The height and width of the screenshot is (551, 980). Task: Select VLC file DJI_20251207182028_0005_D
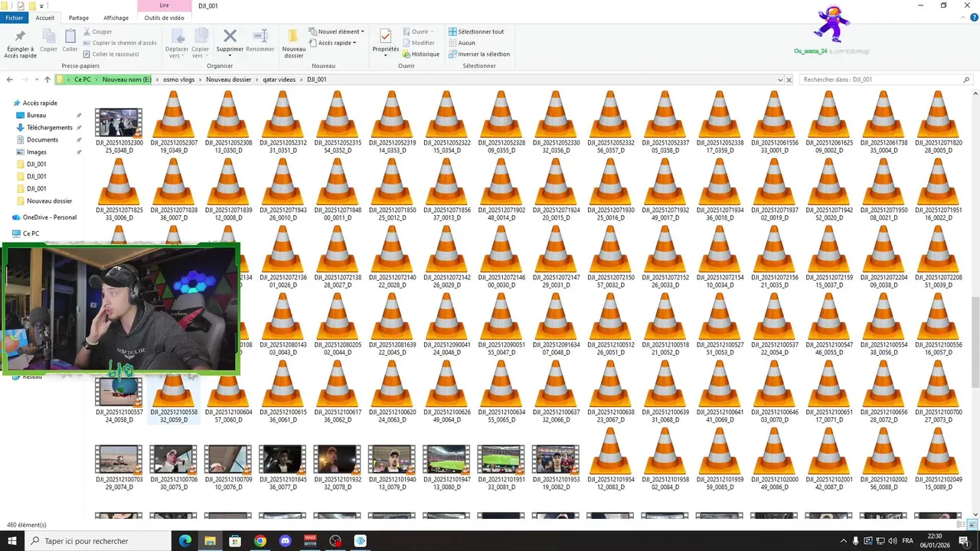click(x=939, y=122)
